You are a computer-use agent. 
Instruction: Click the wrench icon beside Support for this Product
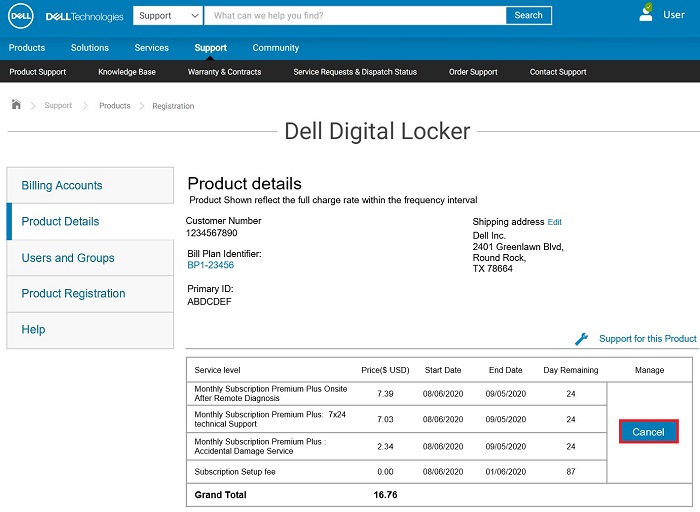581,339
